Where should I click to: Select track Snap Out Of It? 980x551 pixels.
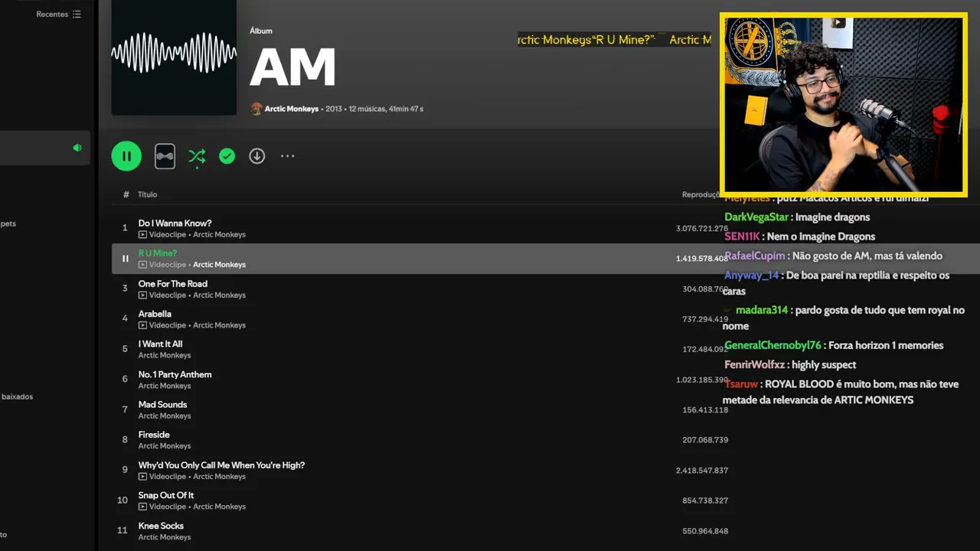[x=165, y=495]
